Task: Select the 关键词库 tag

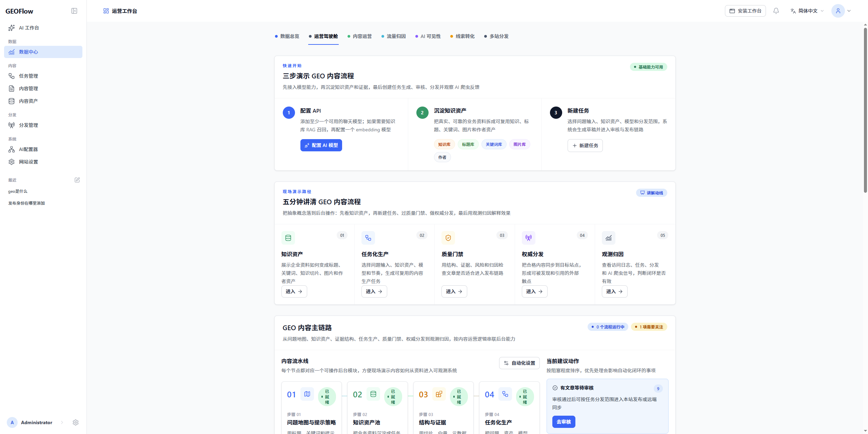Action: tap(494, 145)
